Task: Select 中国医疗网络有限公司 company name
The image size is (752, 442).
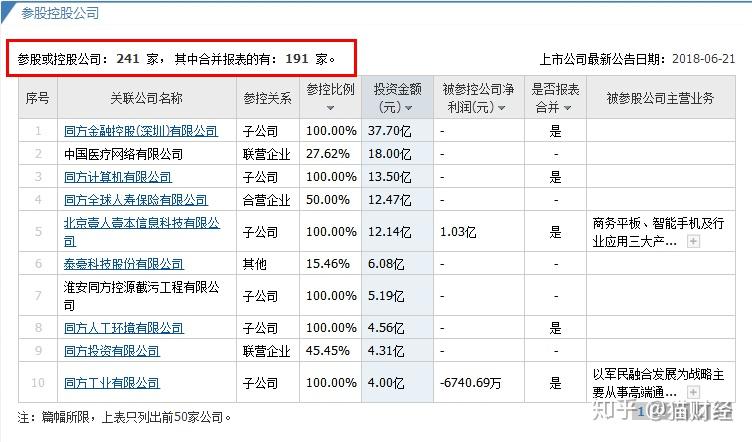Action: click(x=123, y=154)
